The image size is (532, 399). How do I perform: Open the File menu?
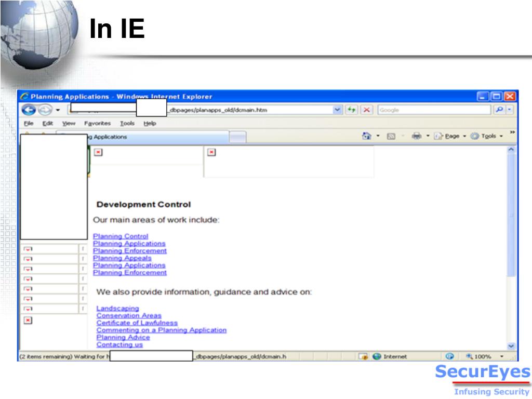(x=29, y=123)
